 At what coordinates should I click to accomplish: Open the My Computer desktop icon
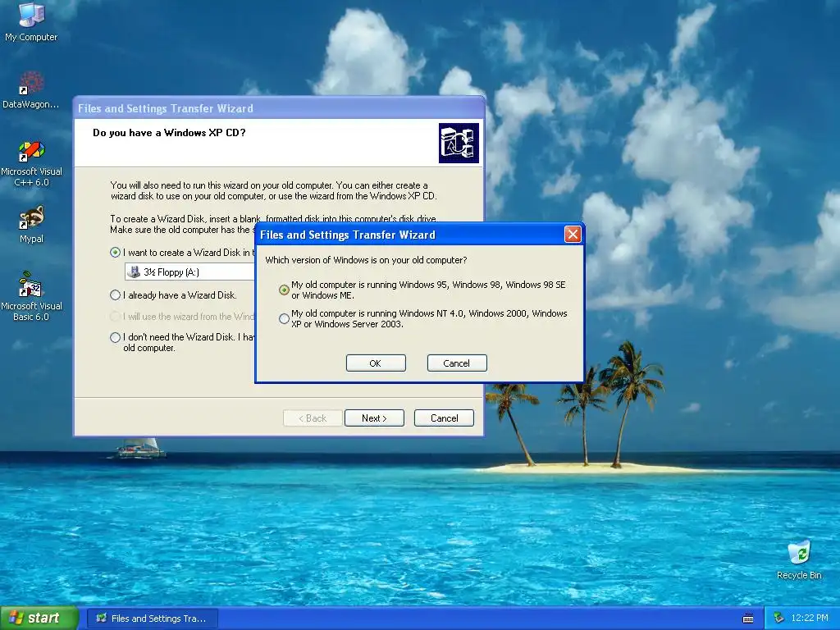tap(31, 21)
